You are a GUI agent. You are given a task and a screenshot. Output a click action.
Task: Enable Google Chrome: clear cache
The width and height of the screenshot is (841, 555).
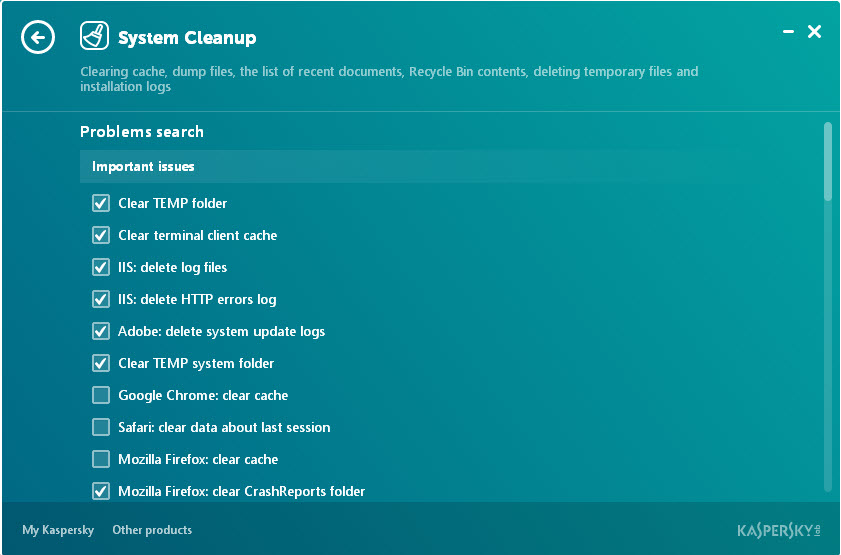(x=101, y=395)
